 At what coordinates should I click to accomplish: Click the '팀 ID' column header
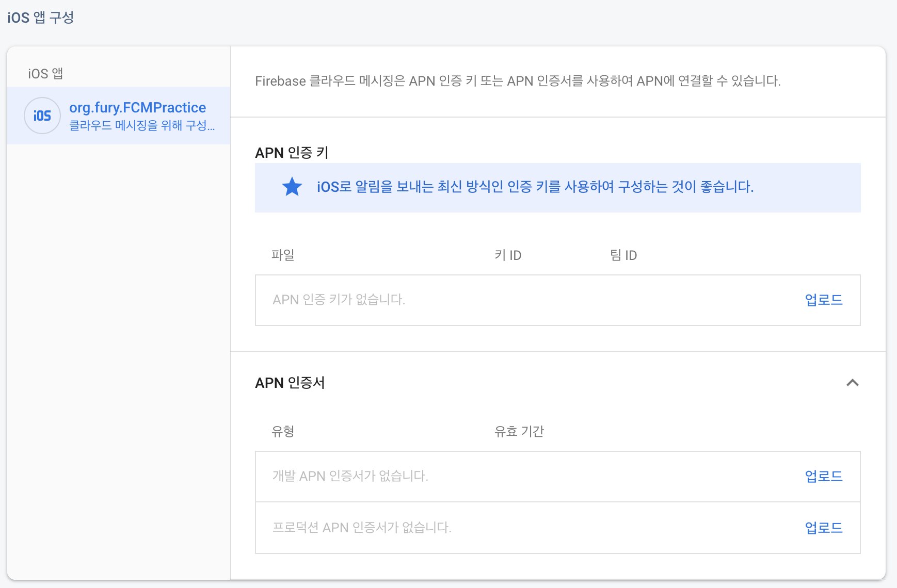(623, 255)
